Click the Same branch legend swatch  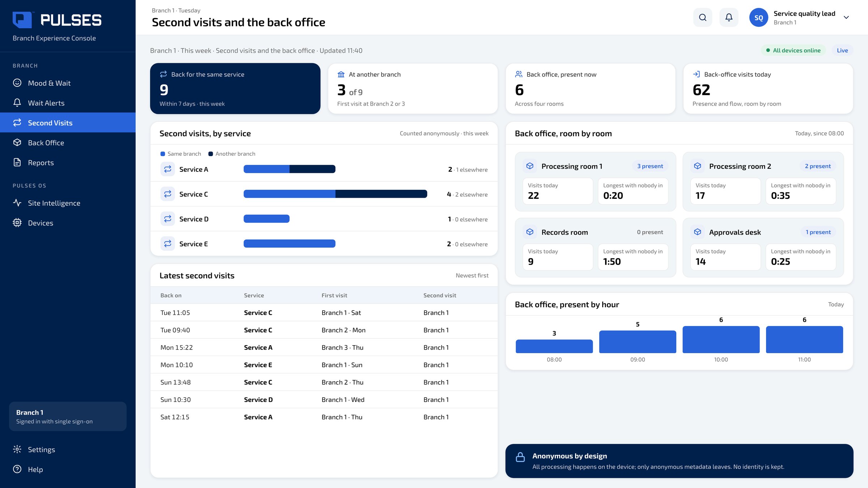click(x=163, y=154)
